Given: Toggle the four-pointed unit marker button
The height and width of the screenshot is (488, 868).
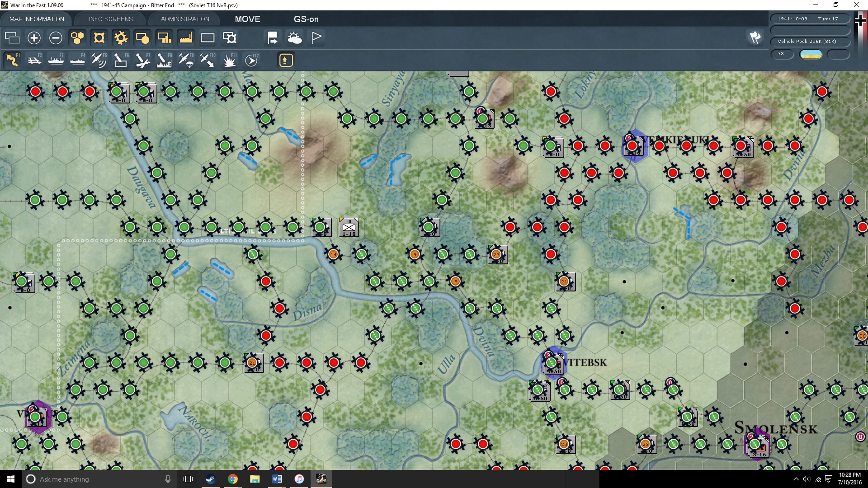Looking at the screenshot, I should (99, 38).
